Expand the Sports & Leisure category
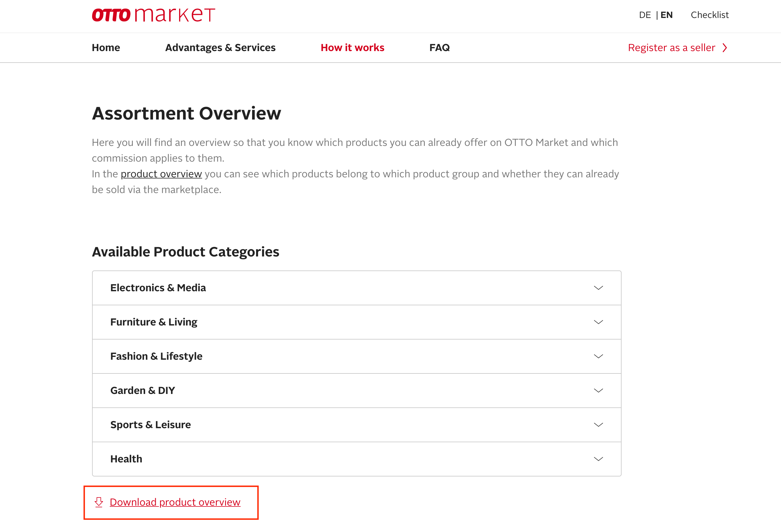The width and height of the screenshot is (781, 532). [x=150, y=425]
